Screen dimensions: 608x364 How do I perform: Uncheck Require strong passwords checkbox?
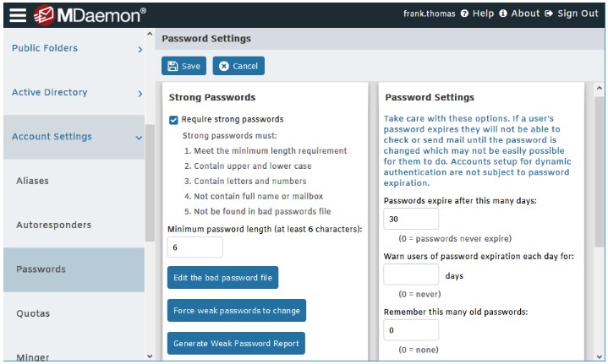(173, 120)
